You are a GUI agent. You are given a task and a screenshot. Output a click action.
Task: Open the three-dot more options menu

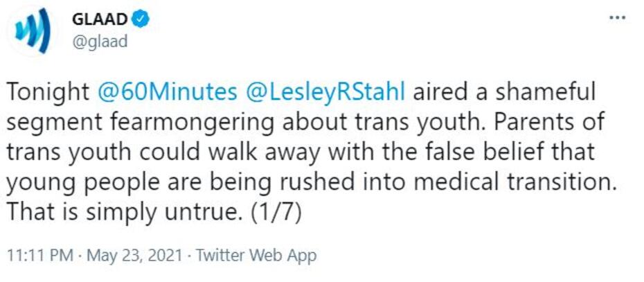616,18
